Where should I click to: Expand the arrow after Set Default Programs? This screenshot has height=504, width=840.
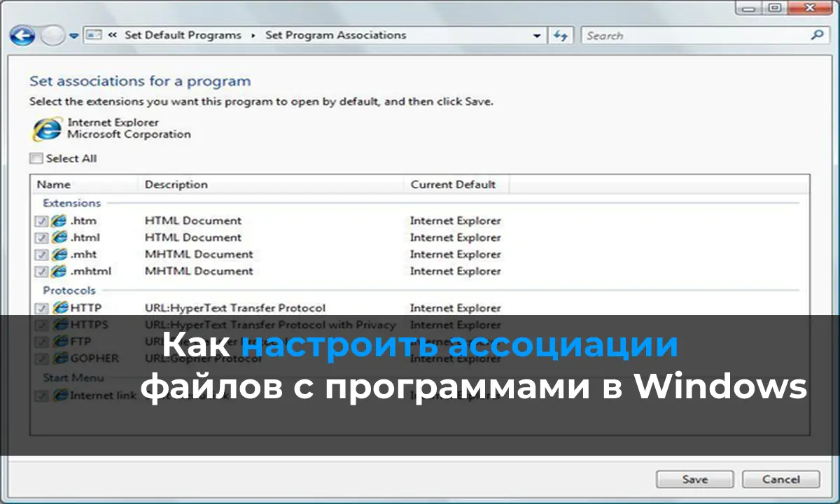pyautogui.click(x=253, y=35)
